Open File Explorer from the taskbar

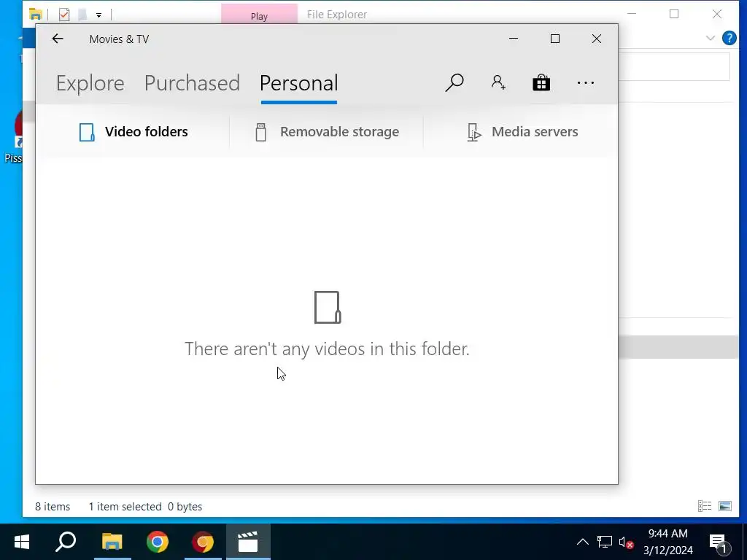[112, 542]
